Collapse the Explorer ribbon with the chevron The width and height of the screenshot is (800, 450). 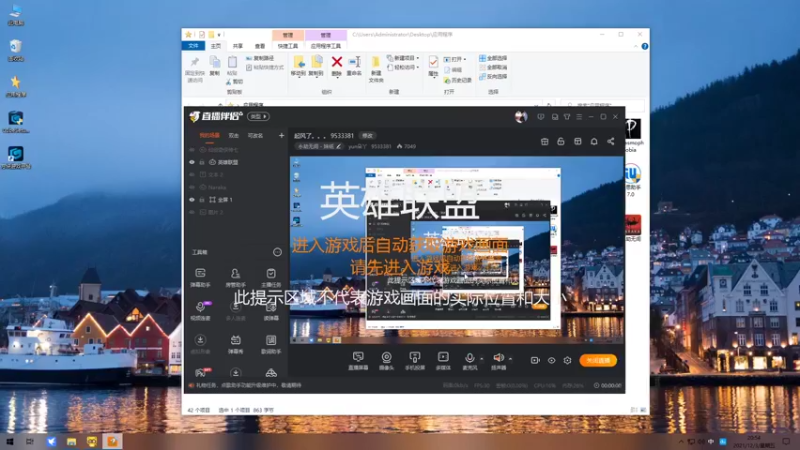pyautogui.click(x=636, y=46)
